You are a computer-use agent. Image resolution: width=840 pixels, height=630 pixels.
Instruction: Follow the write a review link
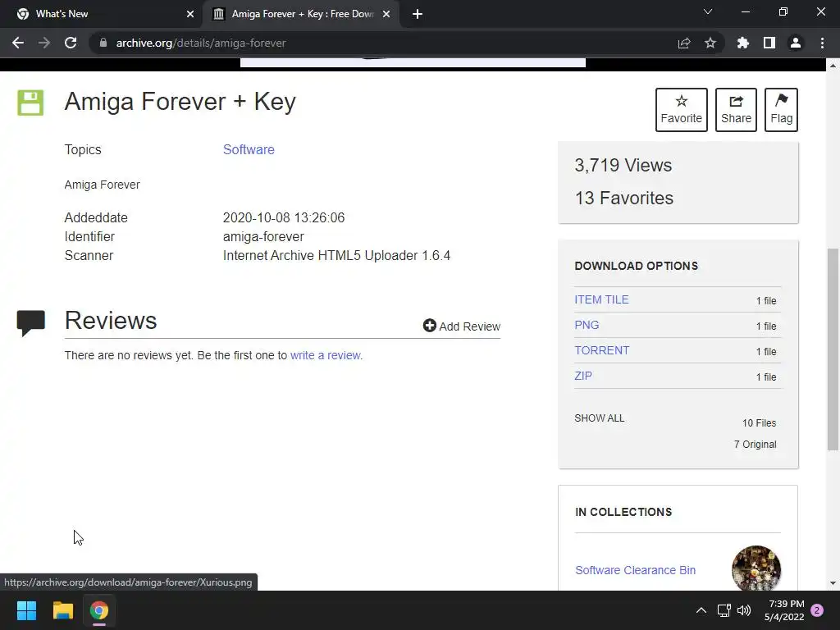coord(326,355)
